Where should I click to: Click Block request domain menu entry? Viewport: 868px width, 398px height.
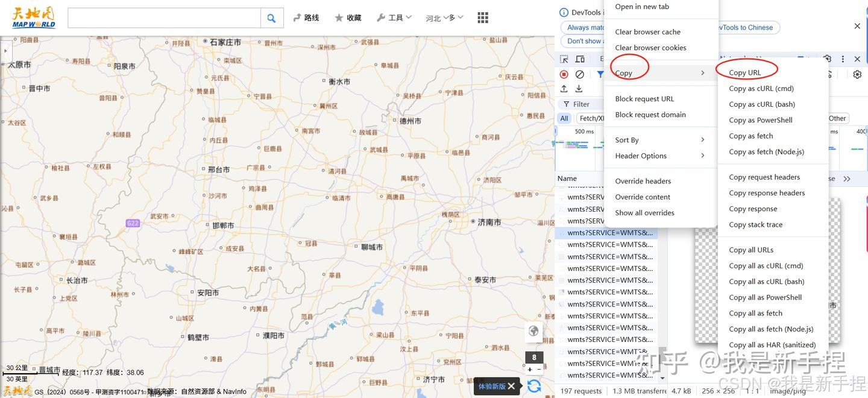(x=650, y=115)
